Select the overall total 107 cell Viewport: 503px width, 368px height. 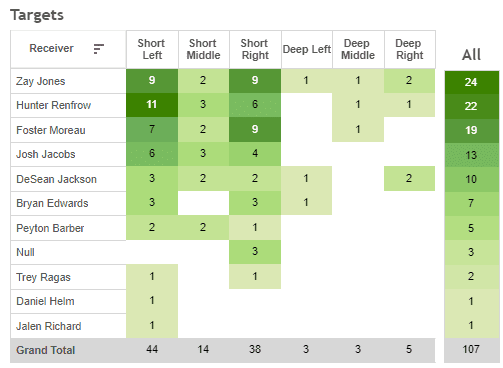(471, 350)
